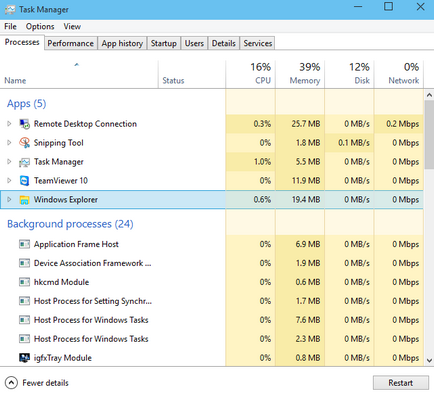Click the 11.9 MB memory value

[x=306, y=181]
